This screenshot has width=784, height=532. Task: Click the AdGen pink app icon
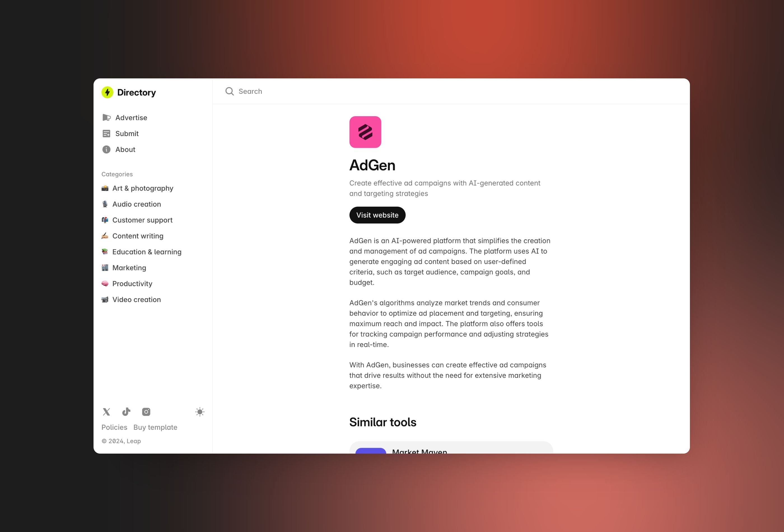tap(365, 132)
